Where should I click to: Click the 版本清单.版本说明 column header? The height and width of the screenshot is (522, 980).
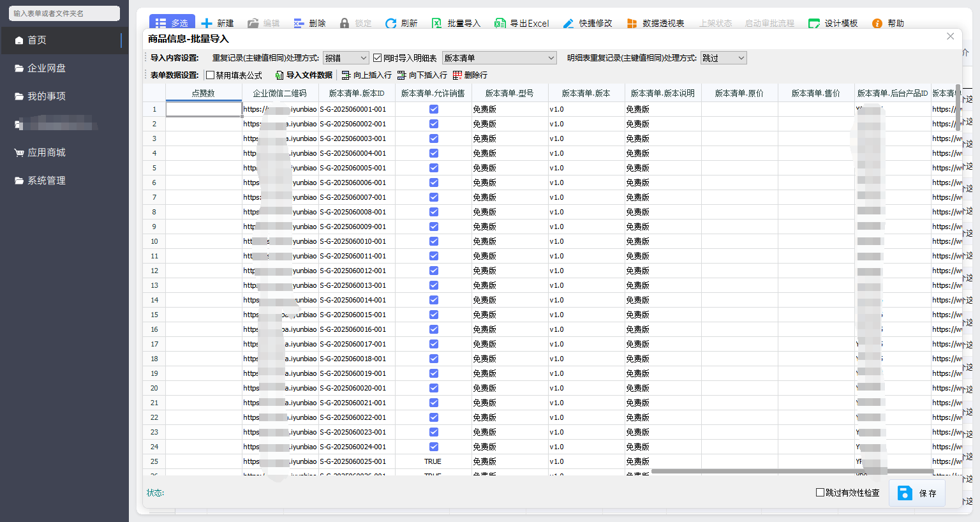tap(663, 93)
